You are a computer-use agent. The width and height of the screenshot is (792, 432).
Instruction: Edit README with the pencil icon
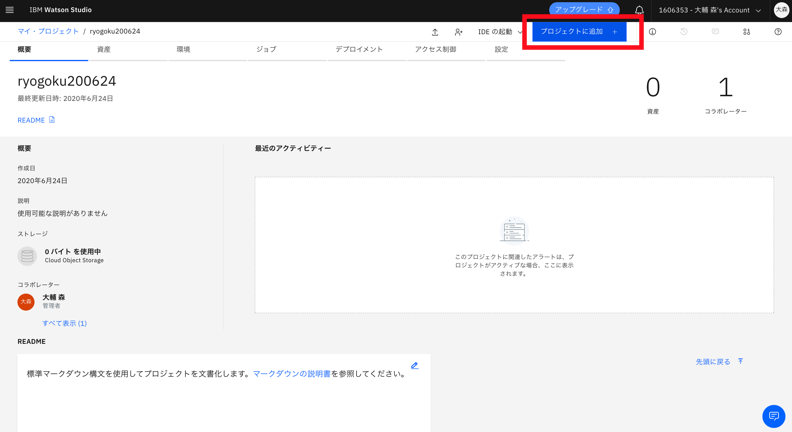pyautogui.click(x=415, y=365)
